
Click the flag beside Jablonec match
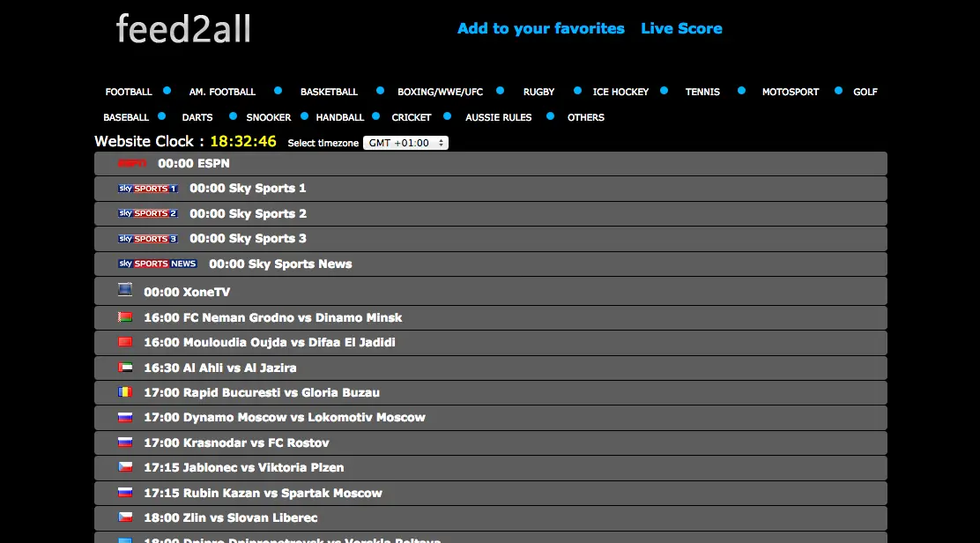(125, 467)
